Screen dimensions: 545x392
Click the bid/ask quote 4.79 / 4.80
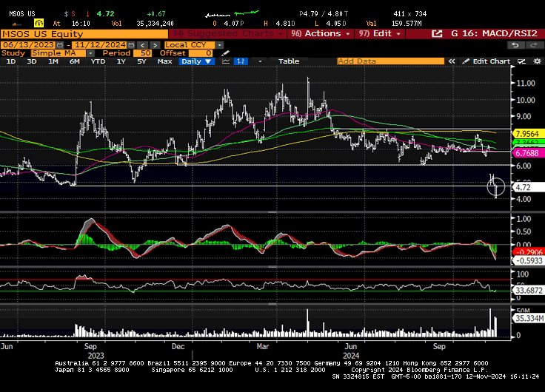pyautogui.click(x=324, y=14)
